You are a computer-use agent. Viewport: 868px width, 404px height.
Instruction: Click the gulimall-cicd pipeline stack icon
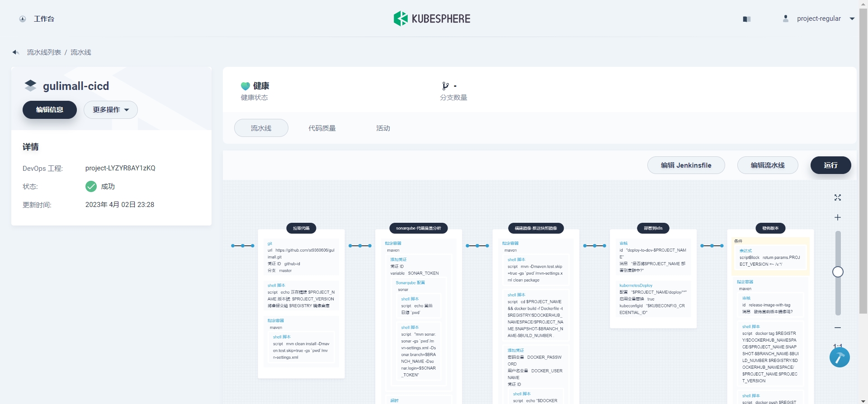[x=30, y=85]
